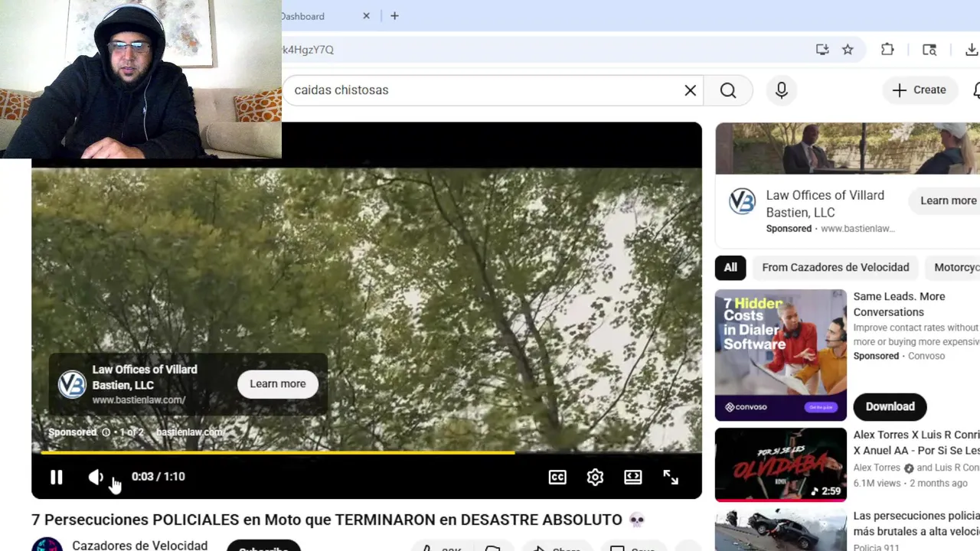Click Learn more on video ad overlay
Viewport: 980px width, 551px height.
click(277, 383)
